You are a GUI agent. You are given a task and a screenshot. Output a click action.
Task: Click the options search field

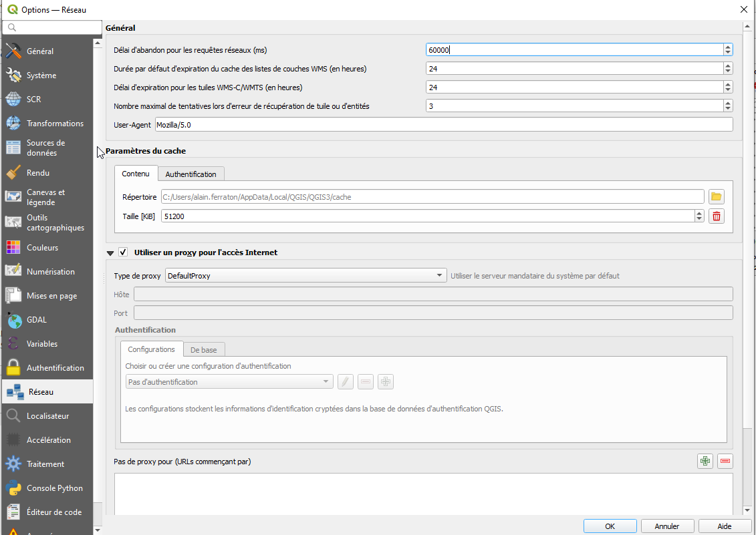[51, 27]
